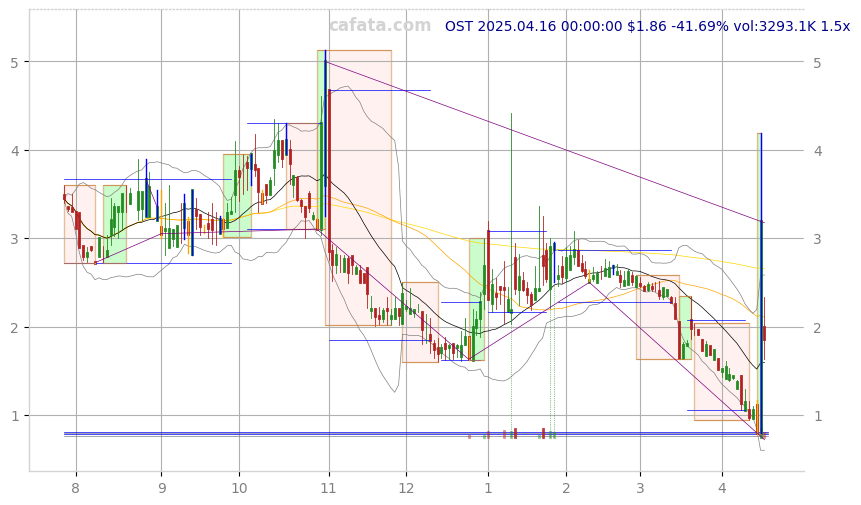The height and width of the screenshot is (505, 861).
Task: Click the left y-axis price label 3
Action: click(x=14, y=239)
